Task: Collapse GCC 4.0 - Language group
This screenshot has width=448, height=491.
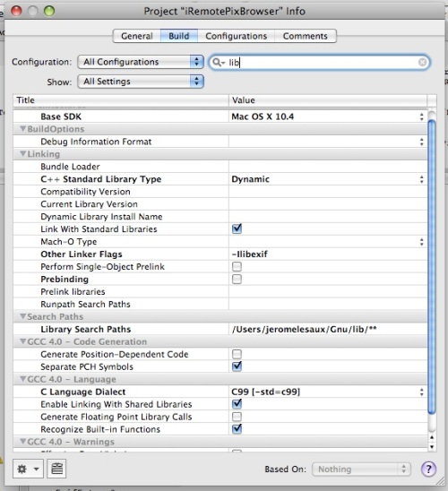Action: pos(22,379)
